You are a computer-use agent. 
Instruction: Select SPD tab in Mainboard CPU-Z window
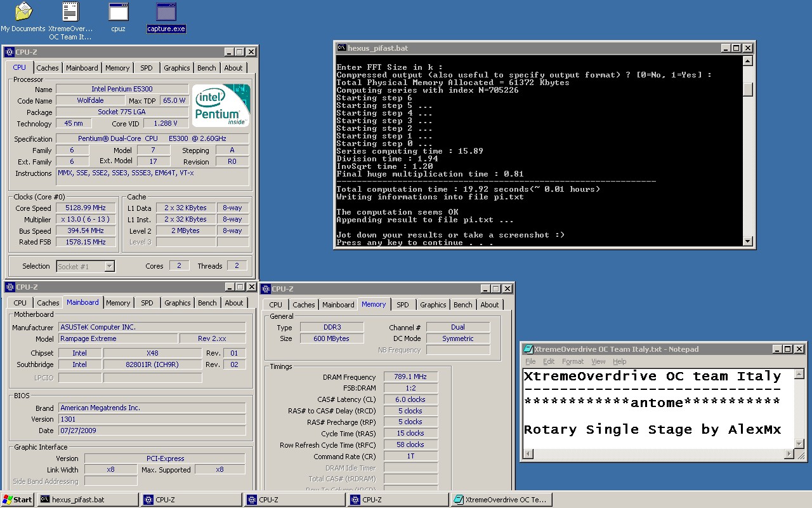coord(147,303)
